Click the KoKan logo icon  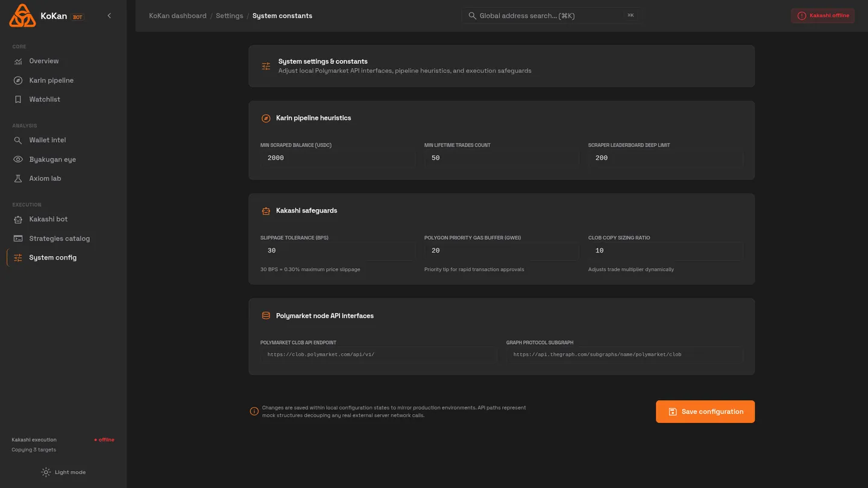[22, 16]
